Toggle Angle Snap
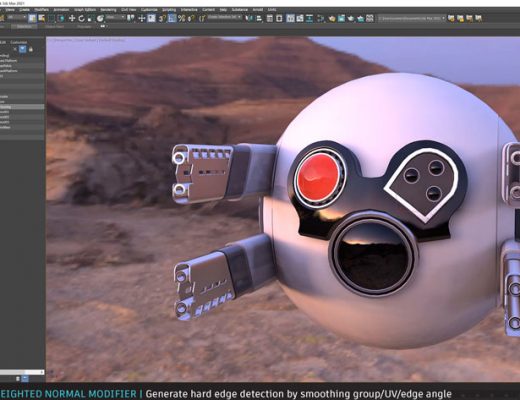520x400 pixels. point(172,18)
